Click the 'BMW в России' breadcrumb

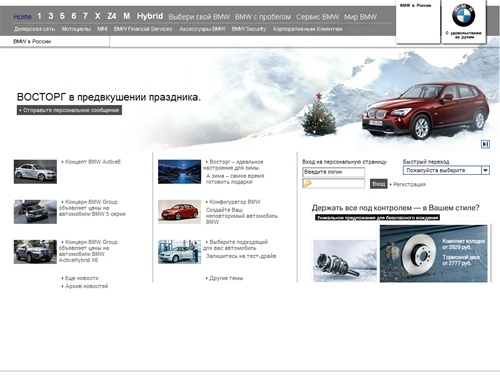[x=32, y=42]
